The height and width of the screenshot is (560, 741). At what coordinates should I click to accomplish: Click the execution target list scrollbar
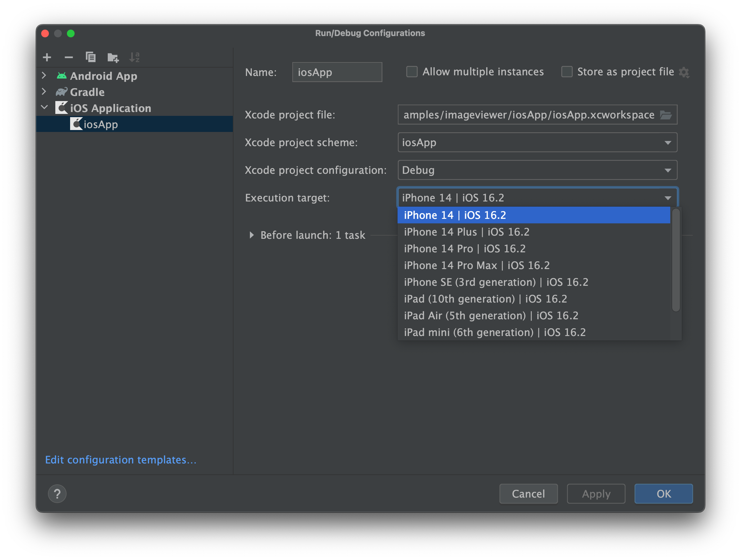click(676, 260)
